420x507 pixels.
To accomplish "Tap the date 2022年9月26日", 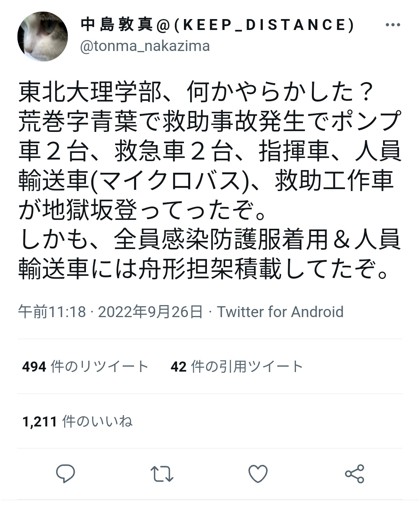I will coord(150,312).
